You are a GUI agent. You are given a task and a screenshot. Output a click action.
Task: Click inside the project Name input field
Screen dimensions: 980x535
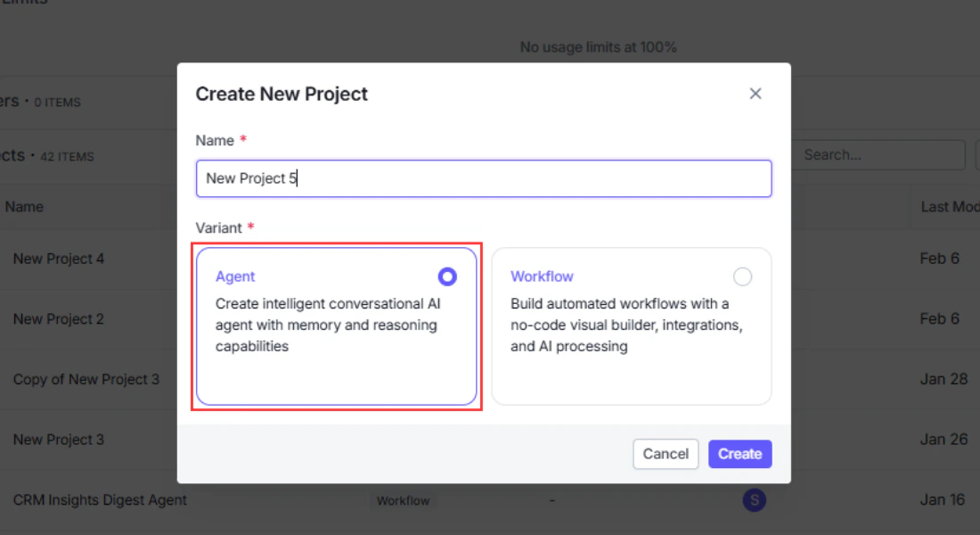click(x=484, y=178)
